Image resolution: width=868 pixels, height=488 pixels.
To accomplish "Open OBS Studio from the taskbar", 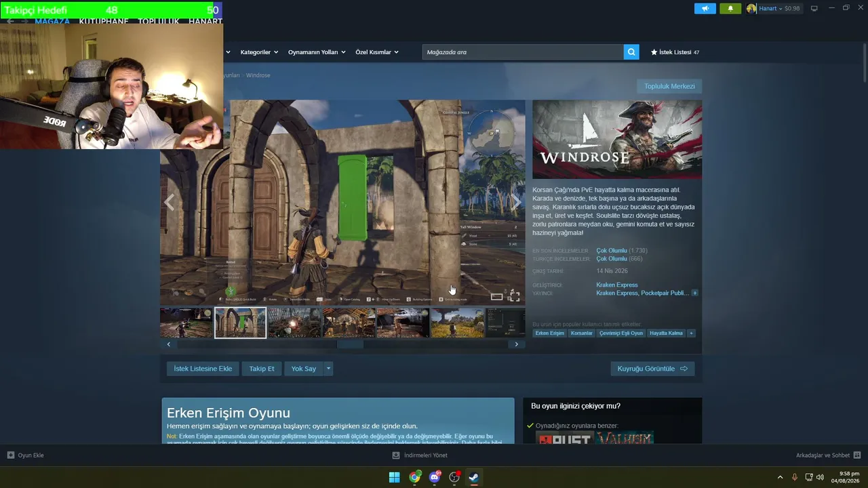I will pyautogui.click(x=454, y=477).
